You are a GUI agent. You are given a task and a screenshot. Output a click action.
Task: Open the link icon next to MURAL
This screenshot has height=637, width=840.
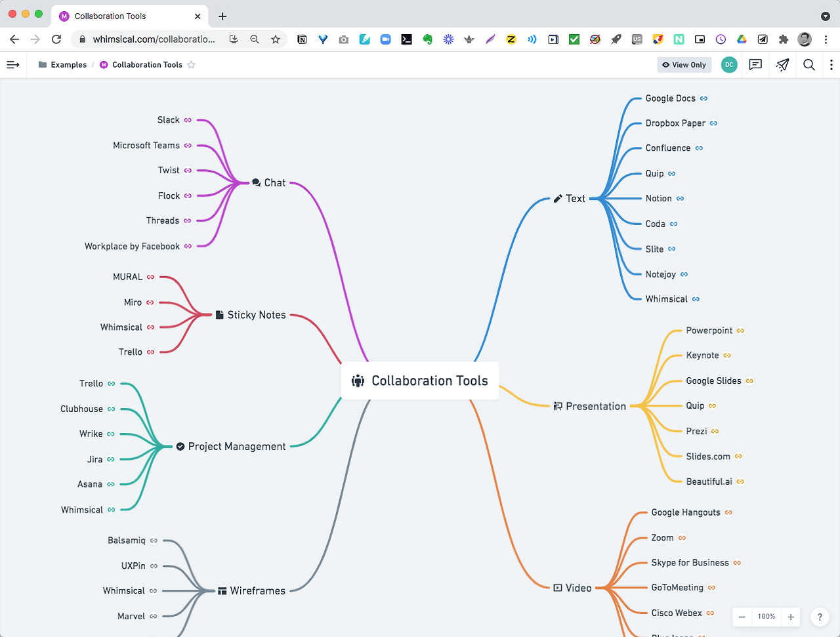click(150, 277)
